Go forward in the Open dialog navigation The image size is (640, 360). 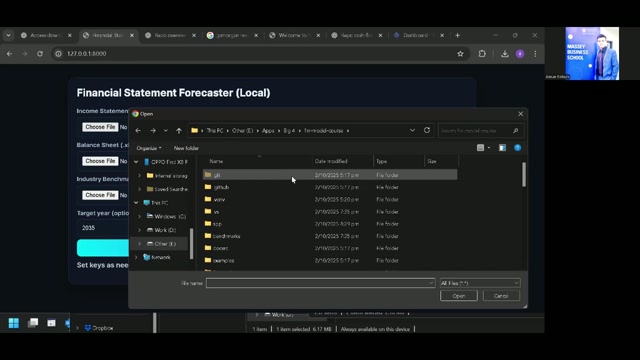[153, 131]
